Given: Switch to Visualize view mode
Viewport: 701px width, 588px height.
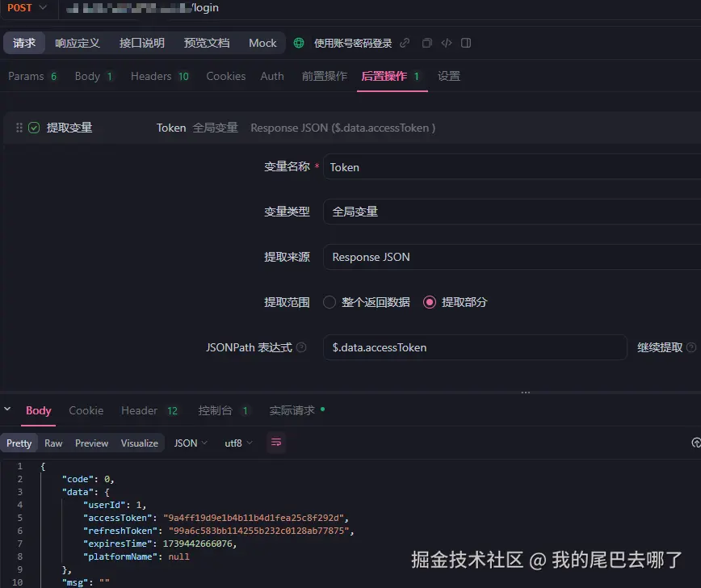Looking at the screenshot, I should tap(140, 443).
